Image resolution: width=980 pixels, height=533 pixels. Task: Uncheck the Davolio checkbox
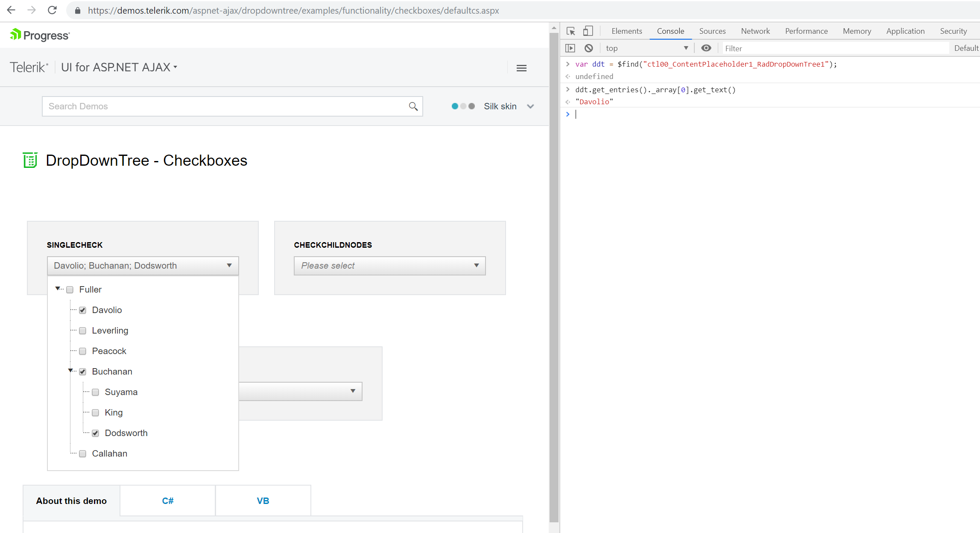tap(83, 310)
